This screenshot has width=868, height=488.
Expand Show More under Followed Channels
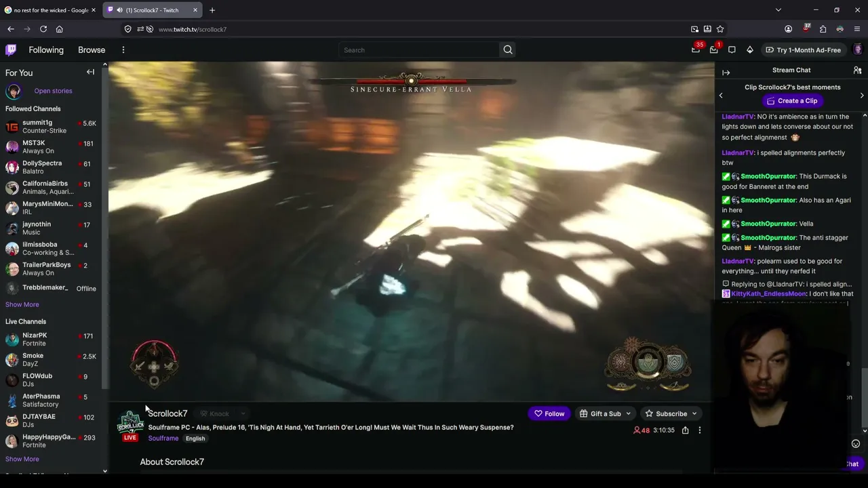(22, 304)
